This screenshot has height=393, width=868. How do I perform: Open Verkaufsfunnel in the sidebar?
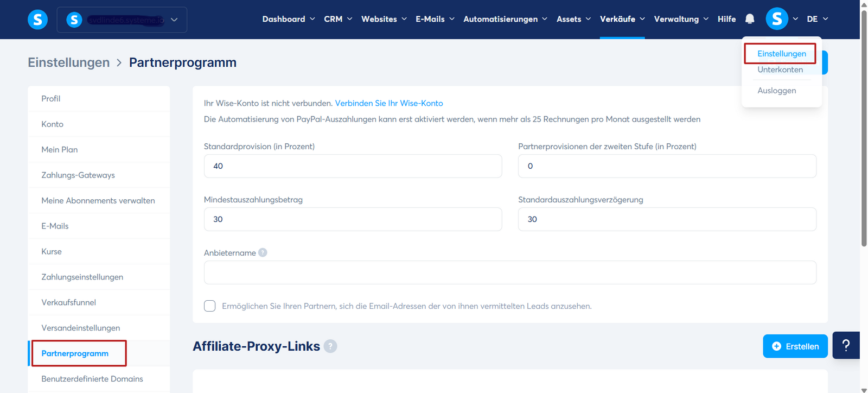pos(99,303)
